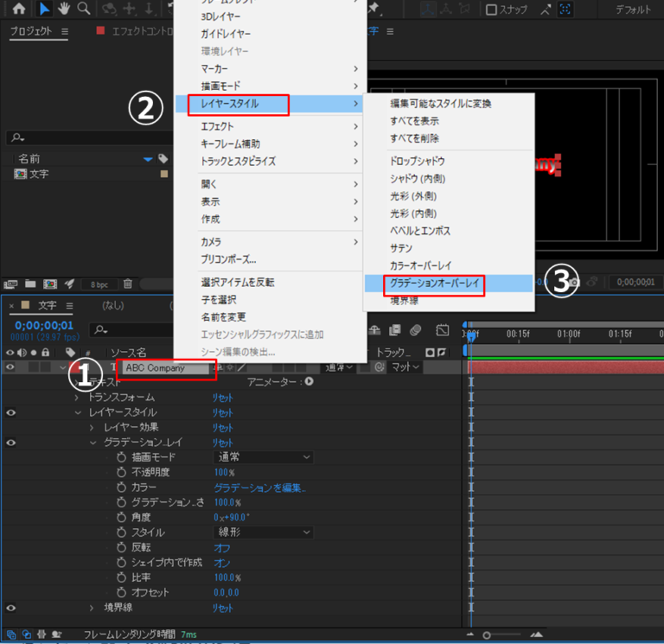Enable the スナップ checkbox
664x644 pixels.
click(x=492, y=10)
